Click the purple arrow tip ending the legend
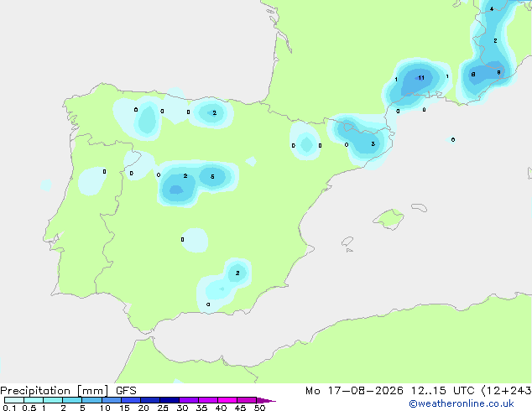Image resolution: width=532 pixels, height=411 pixels. [x=266, y=400]
